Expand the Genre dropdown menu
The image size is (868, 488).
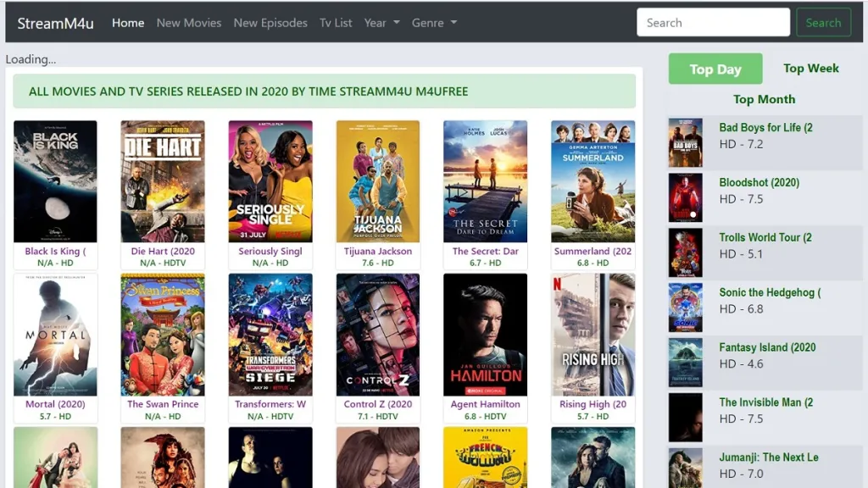click(434, 23)
